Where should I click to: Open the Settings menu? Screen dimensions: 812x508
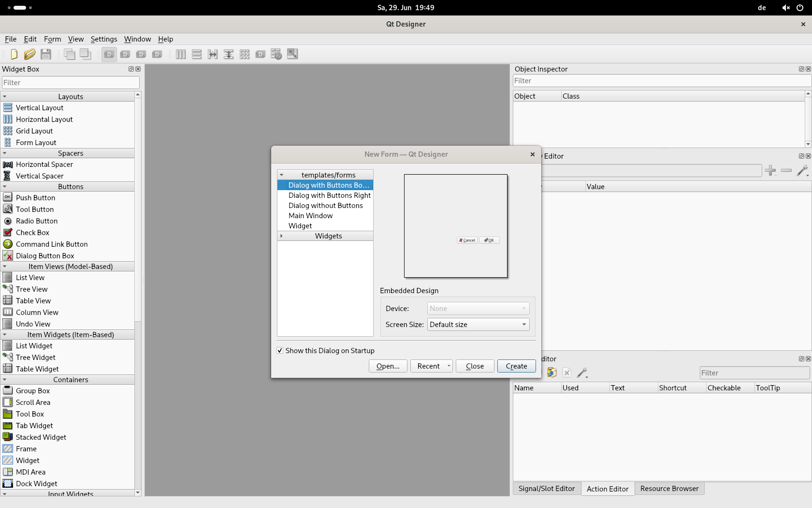pyautogui.click(x=104, y=39)
